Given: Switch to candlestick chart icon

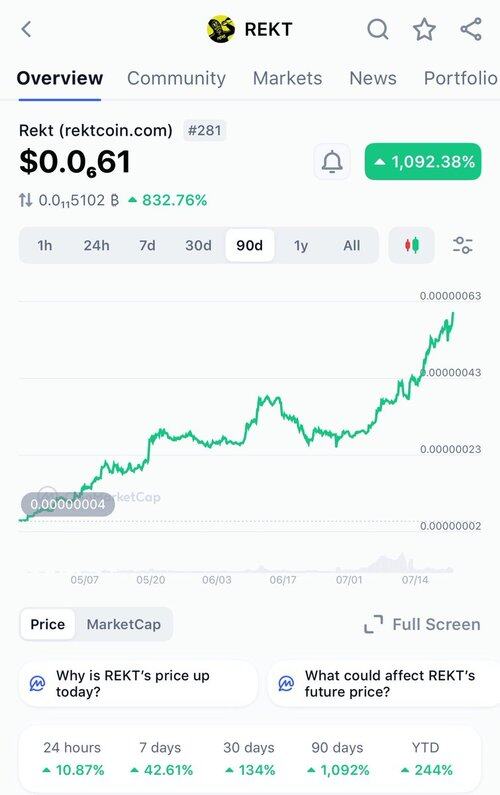Looking at the screenshot, I should 412,245.
